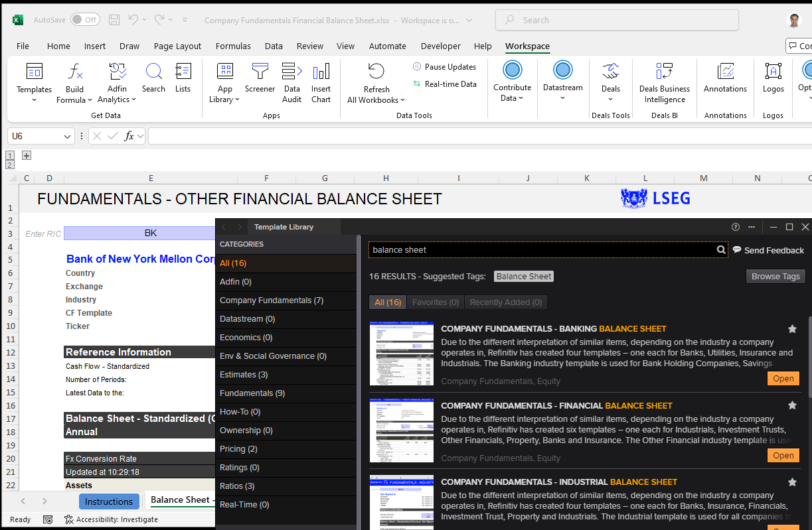Click the Search icon in Get Data
The height and width of the screenshot is (530, 812).
coord(153,78)
